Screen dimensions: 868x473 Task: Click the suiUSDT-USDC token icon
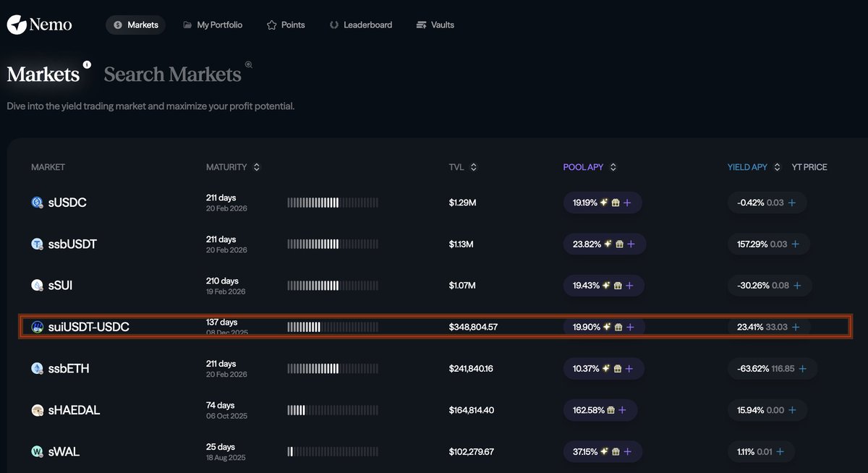coord(37,327)
